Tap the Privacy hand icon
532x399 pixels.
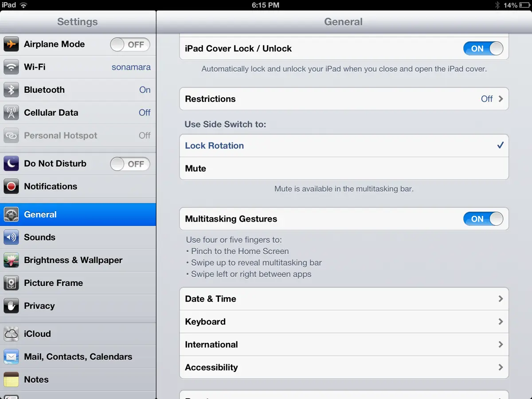pyautogui.click(x=11, y=306)
